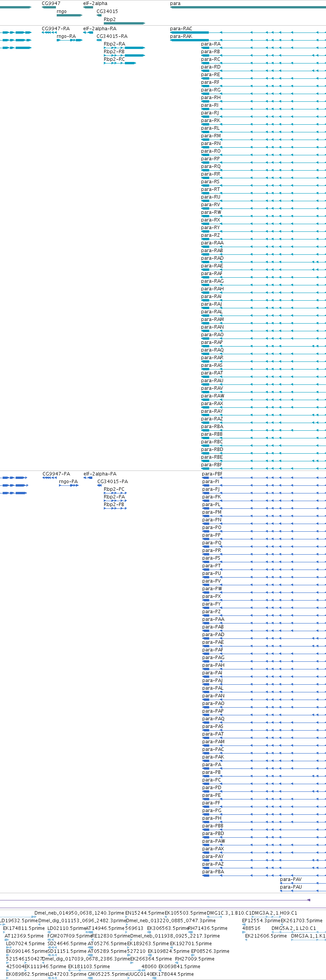Select EST label 'LD07024.5prime'

25,944
